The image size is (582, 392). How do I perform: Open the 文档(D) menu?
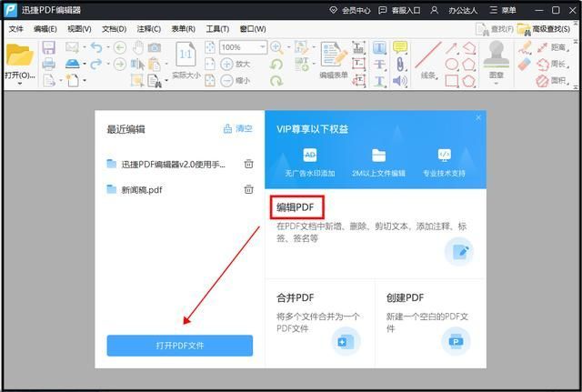click(x=114, y=29)
